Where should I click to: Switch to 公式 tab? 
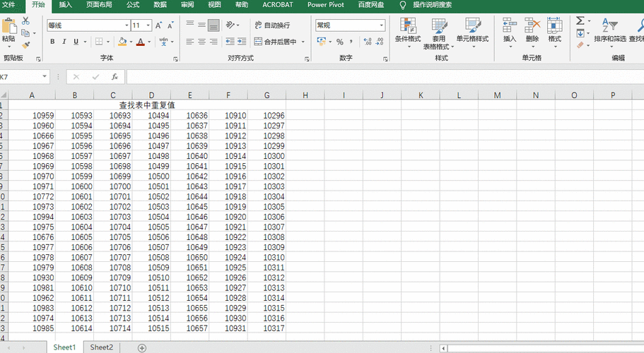[x=133, y=5]
